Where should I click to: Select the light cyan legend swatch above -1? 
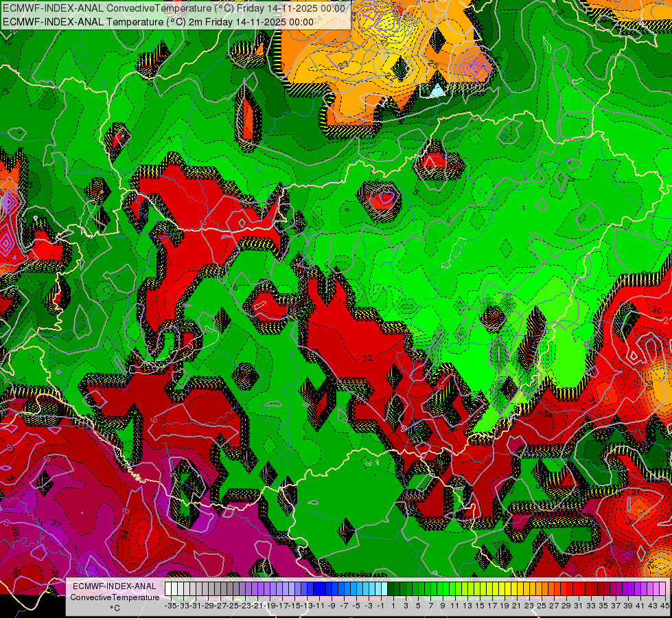[x=378, y=588]
